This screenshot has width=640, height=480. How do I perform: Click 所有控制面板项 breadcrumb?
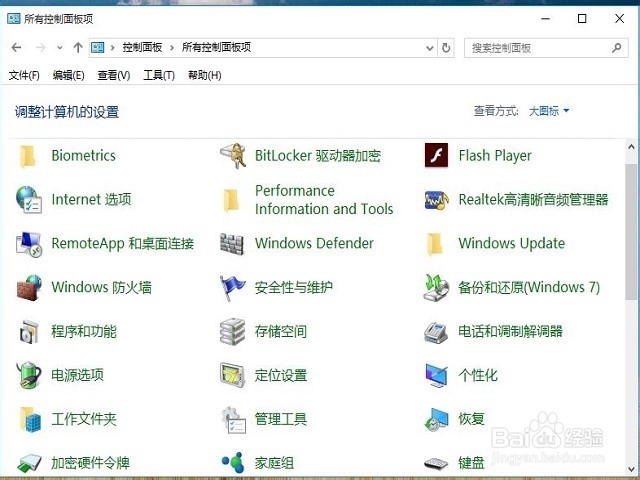coord(216,48)
